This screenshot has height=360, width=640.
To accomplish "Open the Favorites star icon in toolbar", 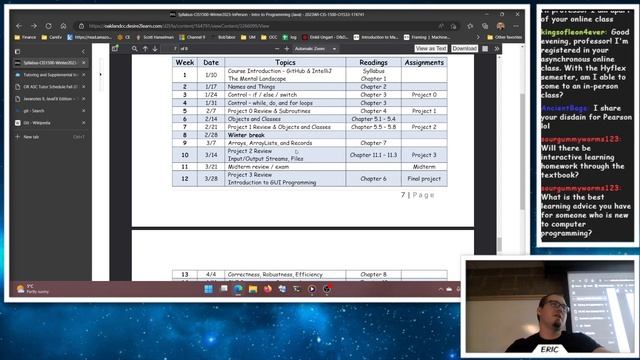I will [470, 26].
